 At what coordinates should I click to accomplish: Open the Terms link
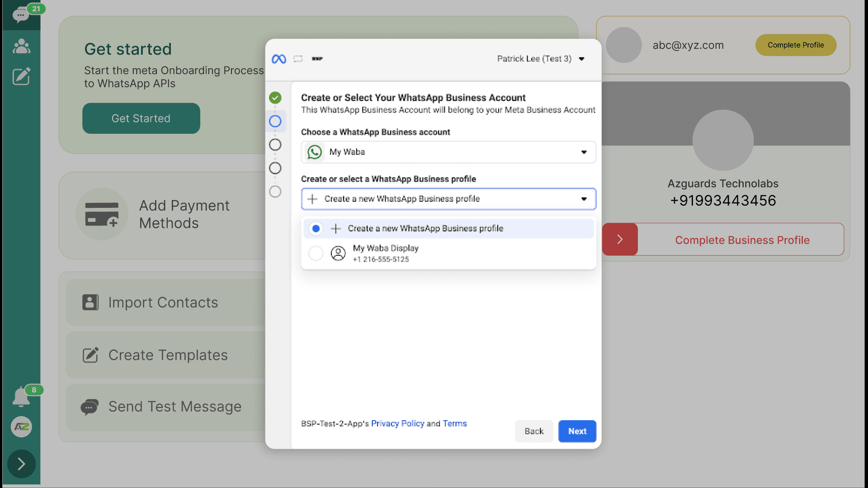455,423
